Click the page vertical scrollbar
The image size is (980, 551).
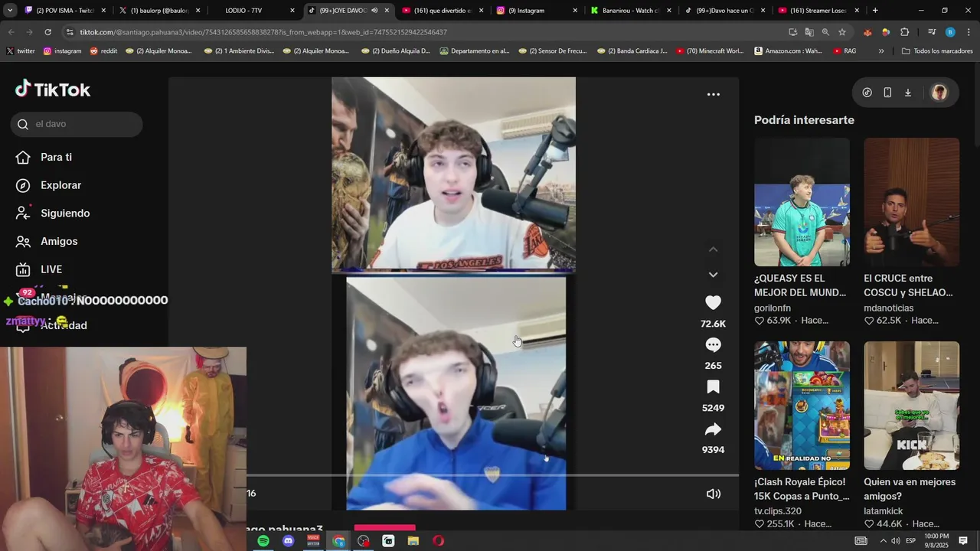(x=976, y=107)
